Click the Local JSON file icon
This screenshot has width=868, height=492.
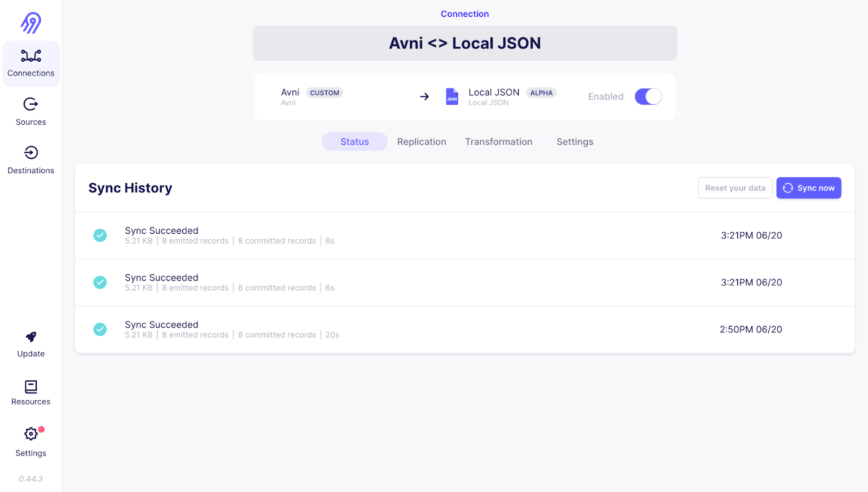452,97
